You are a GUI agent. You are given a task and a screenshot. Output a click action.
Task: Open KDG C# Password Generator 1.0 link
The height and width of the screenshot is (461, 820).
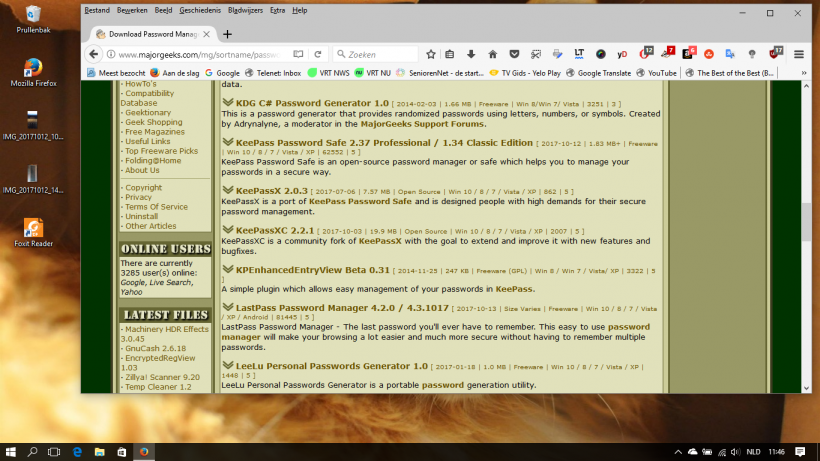click(312, 103)
